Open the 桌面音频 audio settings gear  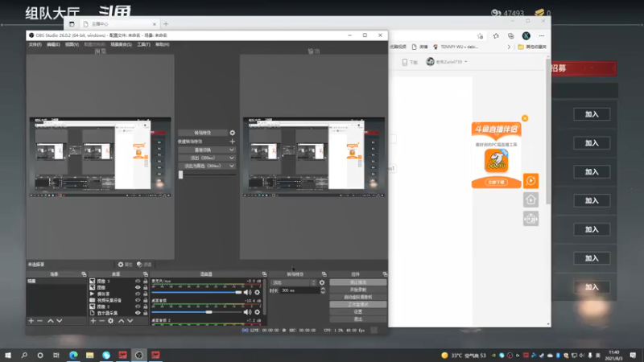pyautogui.click(x=257, y=312)
